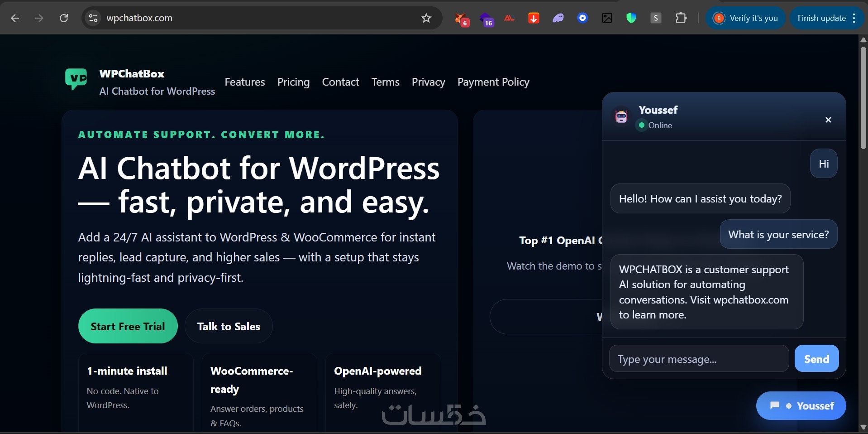Open the Features nav item
The width and height of the screenshot is (868, 434).
(245, 82)
